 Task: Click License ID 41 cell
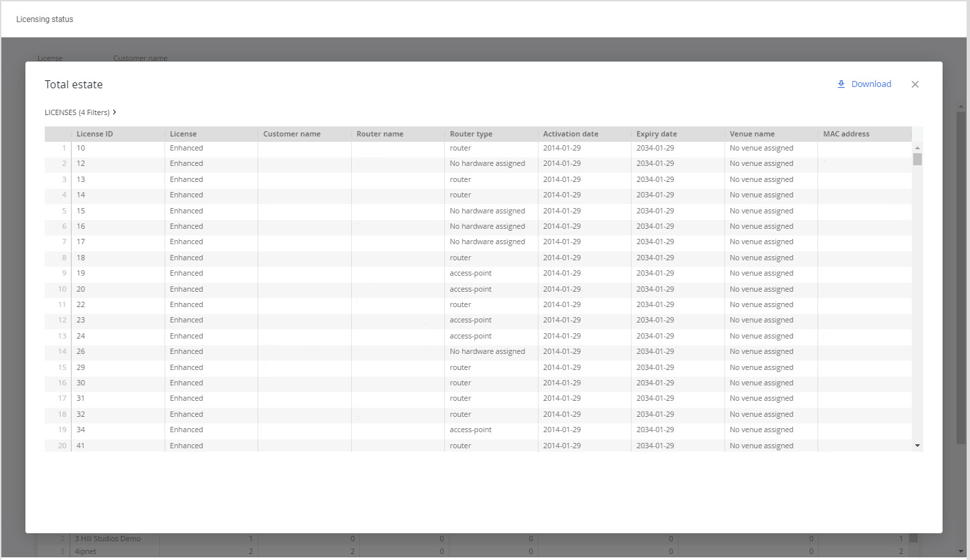pos(81,446)
